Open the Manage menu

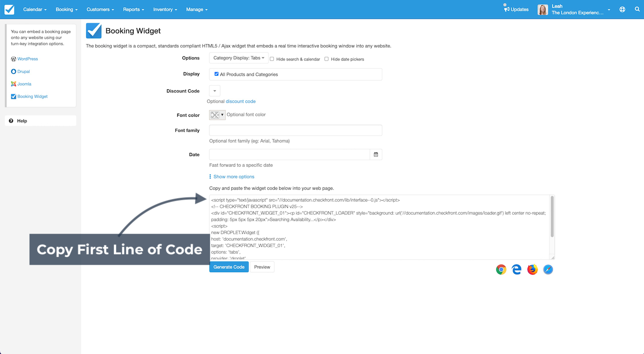(x=197, y=9)
